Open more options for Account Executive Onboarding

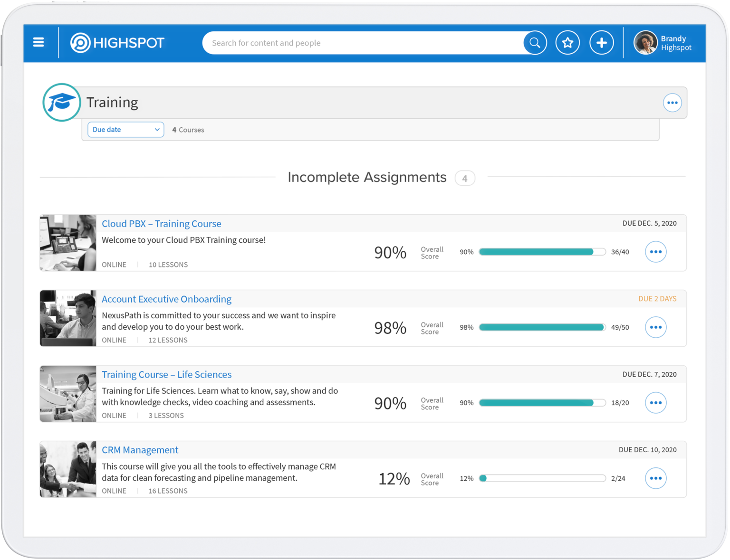point(655,327)
